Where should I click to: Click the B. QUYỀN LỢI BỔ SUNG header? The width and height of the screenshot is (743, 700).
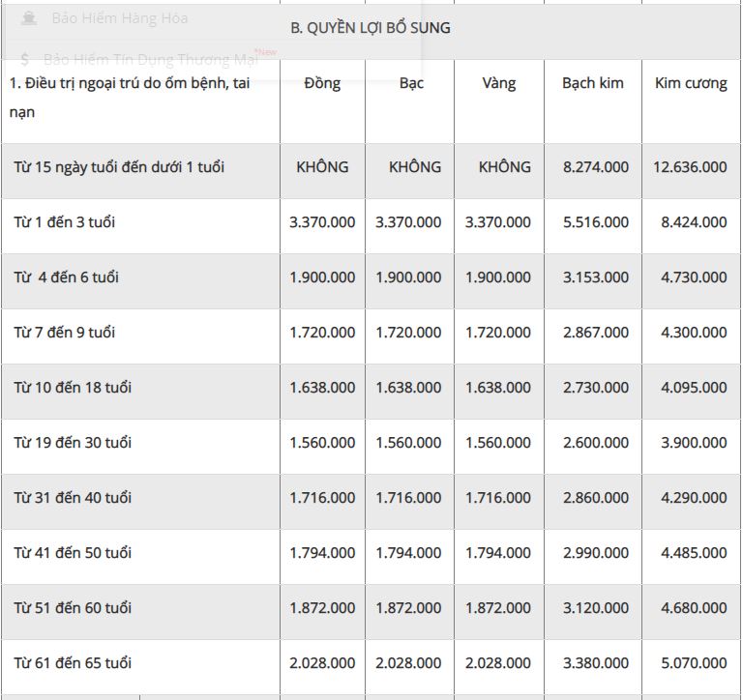pyautogui.click(x=371, y=28)
